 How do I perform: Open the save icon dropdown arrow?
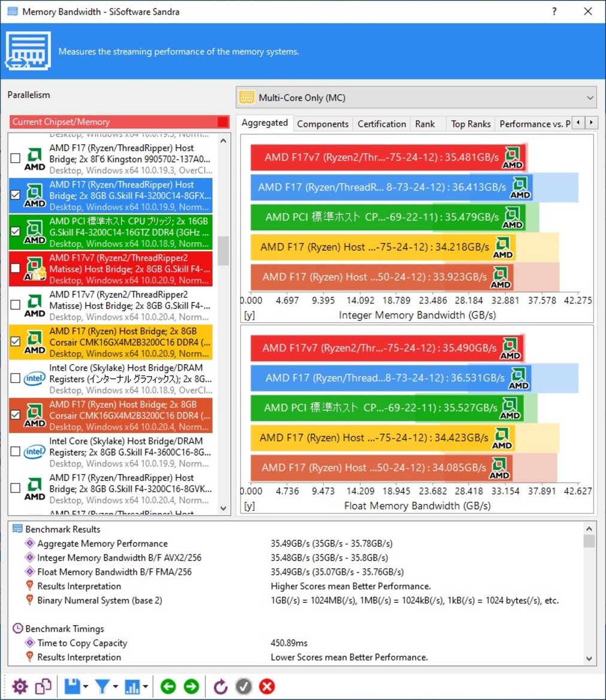pos(85,687)
